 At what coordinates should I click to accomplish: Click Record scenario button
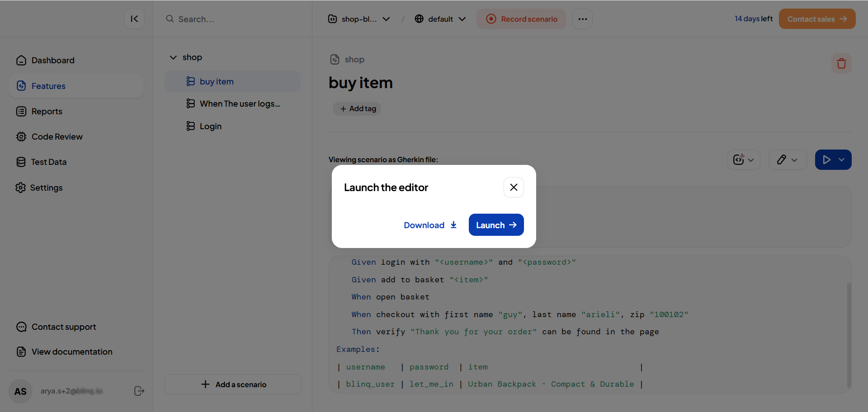(521, 19)
